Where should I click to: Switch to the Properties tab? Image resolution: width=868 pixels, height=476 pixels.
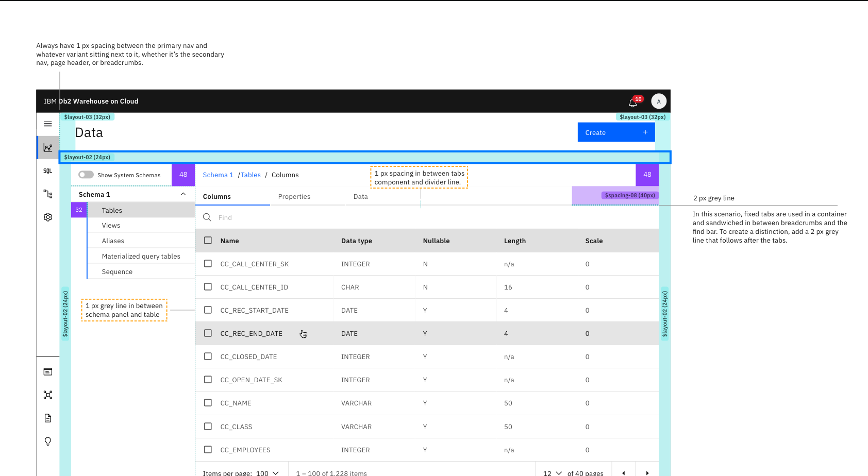tap(294, 197)
